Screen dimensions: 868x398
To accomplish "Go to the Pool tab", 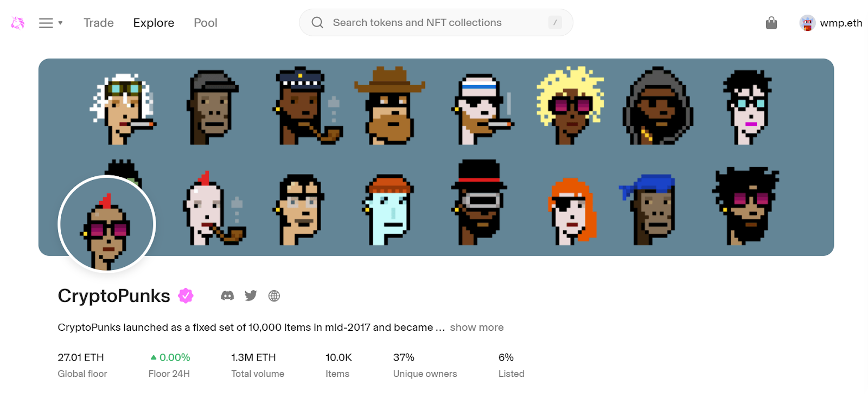I will (206, 23).
